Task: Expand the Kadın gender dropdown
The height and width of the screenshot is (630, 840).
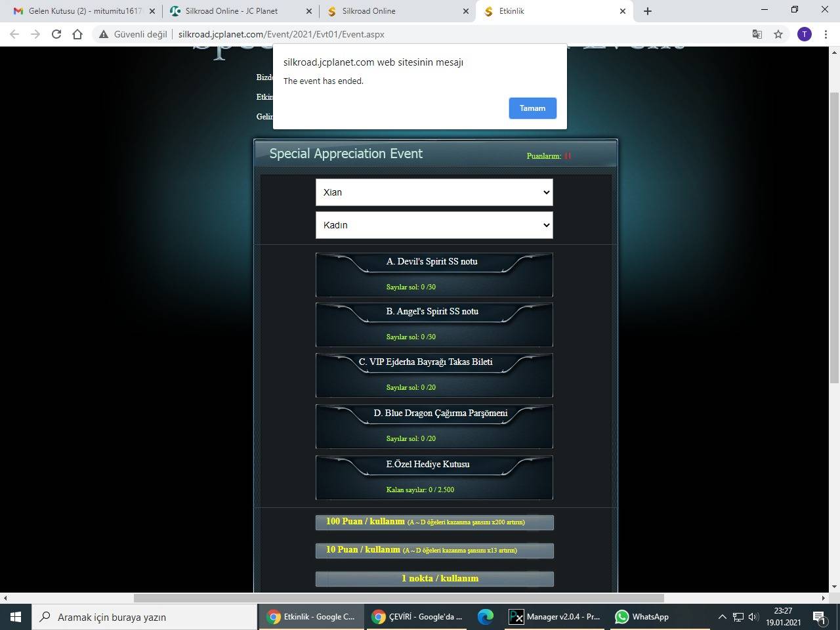Action: pyautogui.click(x=434, y=225)
